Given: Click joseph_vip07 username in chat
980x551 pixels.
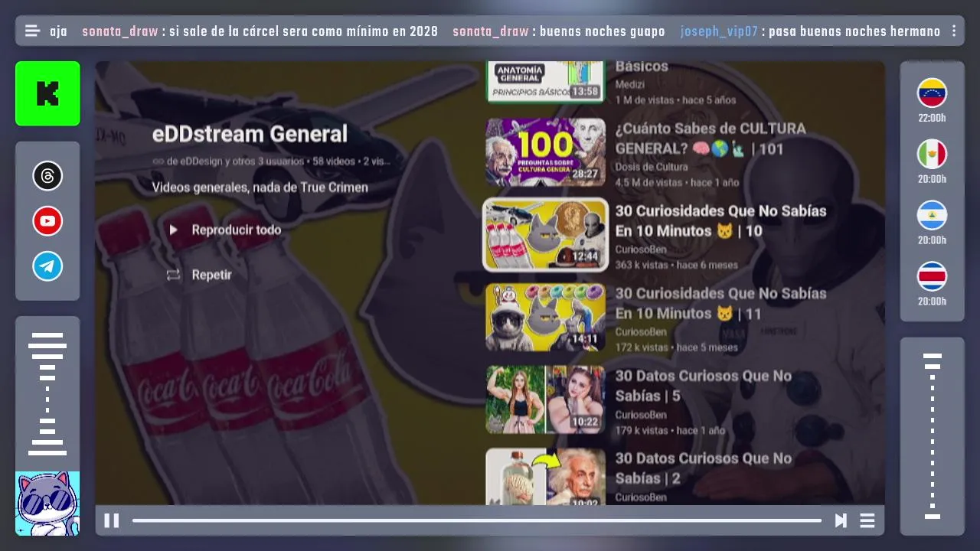Looking at the screenshot, I should (719, 31).
